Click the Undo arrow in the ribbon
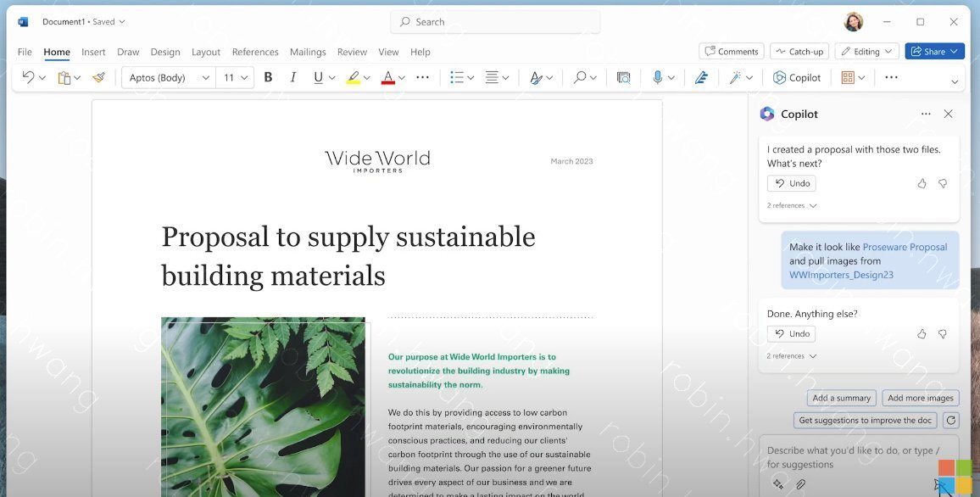The width and height of the screenshot is (980, 497). pos(28,77)
